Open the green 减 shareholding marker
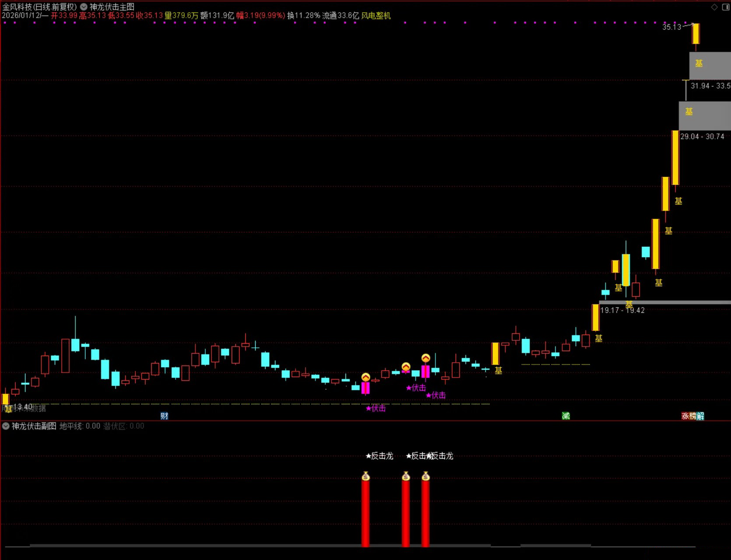 pyautogui.click(x=566, y=416)
